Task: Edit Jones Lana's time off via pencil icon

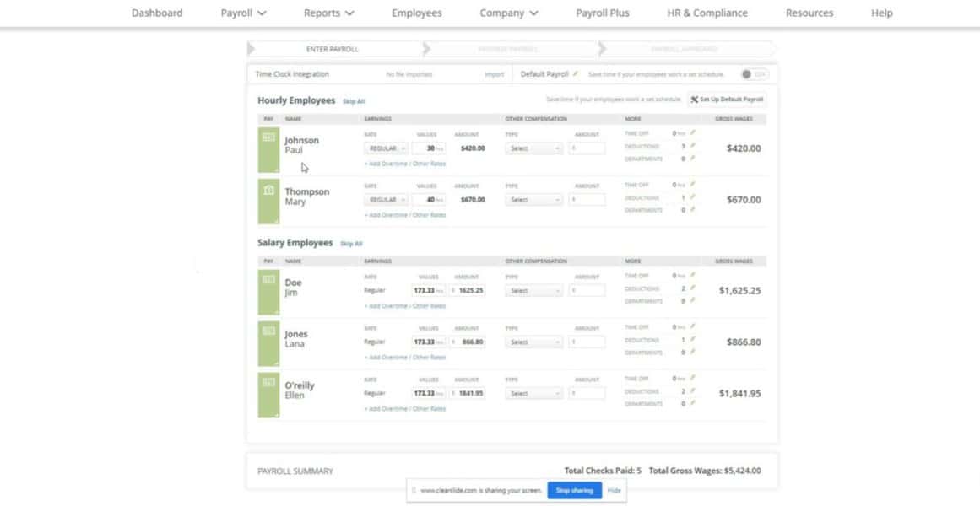Action: (693, 326)
